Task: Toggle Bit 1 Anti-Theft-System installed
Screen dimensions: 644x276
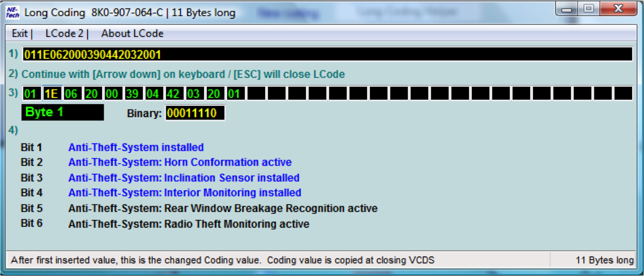Action: [x=136, y=147]
